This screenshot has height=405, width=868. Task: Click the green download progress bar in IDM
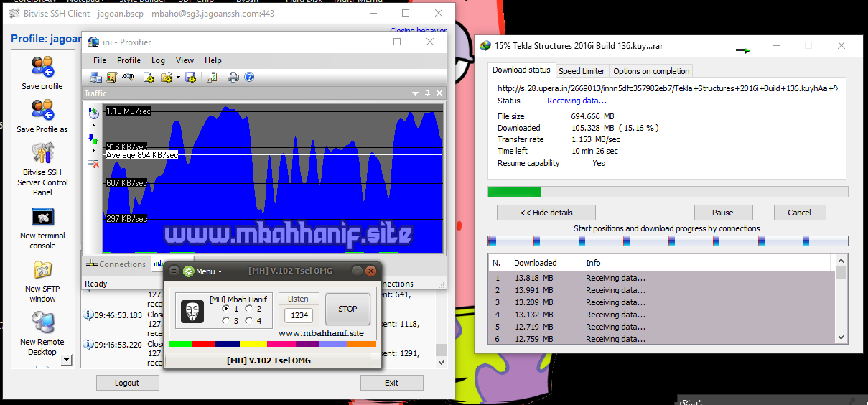pyautogui.click(x=668, y=192)
